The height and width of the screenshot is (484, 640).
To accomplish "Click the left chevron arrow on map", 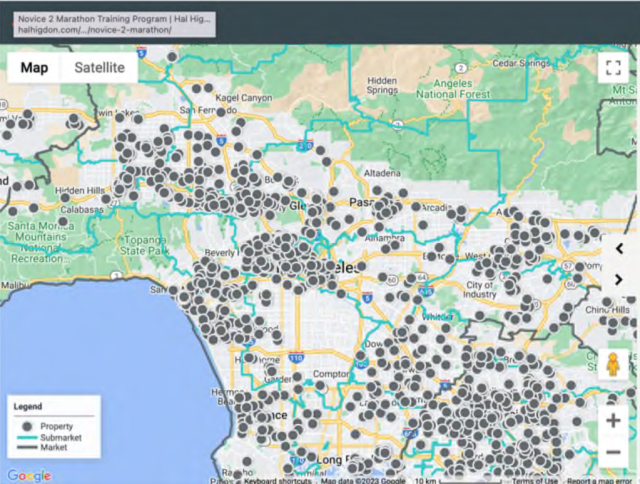I will click(x=619, y=248).
